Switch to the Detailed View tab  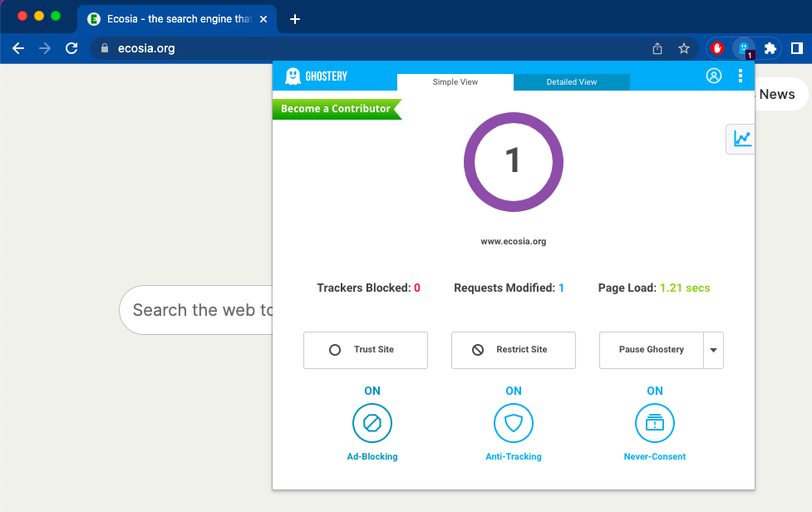pyautogui.click(x=572, y=81)
